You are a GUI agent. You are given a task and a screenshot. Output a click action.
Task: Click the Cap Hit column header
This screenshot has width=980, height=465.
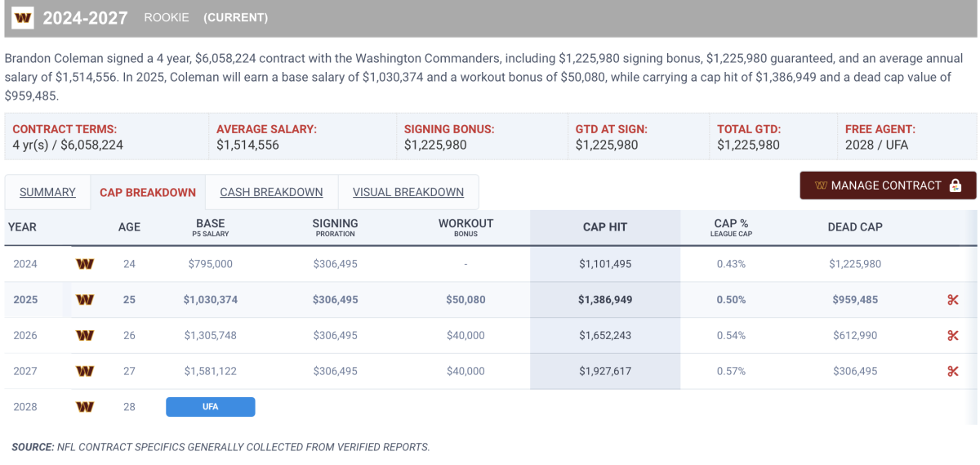pos(605,227)
